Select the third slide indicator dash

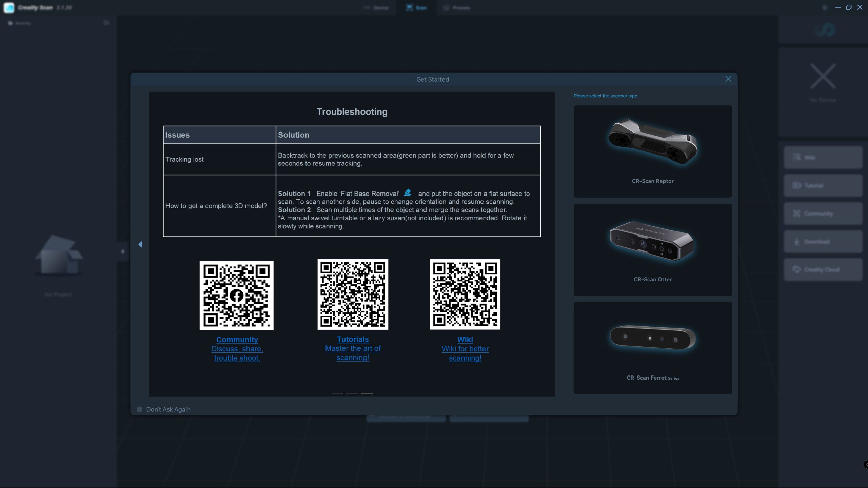[367, 394]
